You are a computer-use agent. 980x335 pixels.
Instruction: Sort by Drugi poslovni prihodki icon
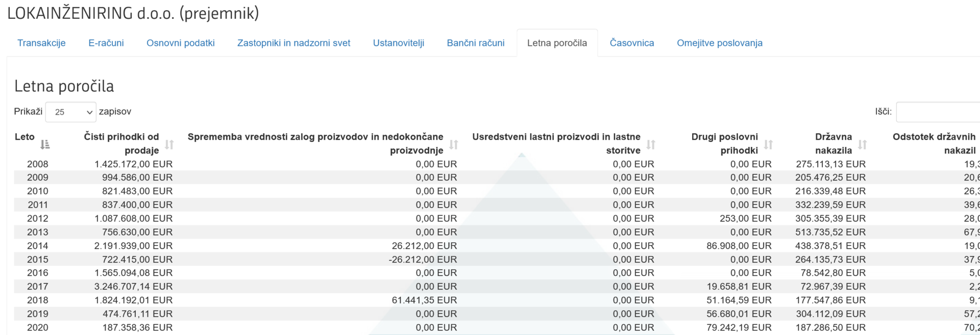[768, 145]
